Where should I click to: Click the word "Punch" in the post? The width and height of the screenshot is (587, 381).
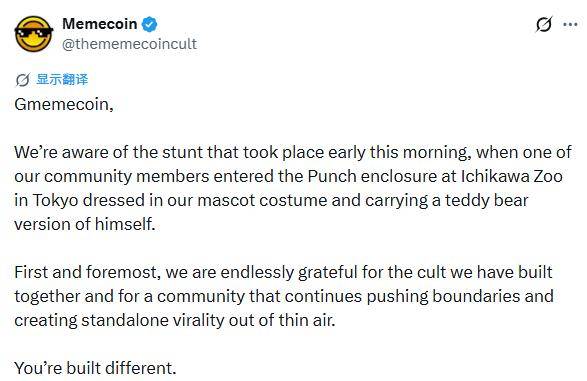[x=332, y=176]
